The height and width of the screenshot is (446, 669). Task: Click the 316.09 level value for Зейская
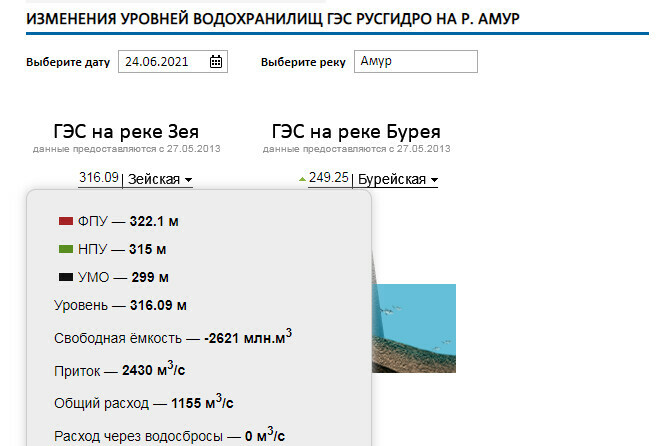tap(99, 178)
